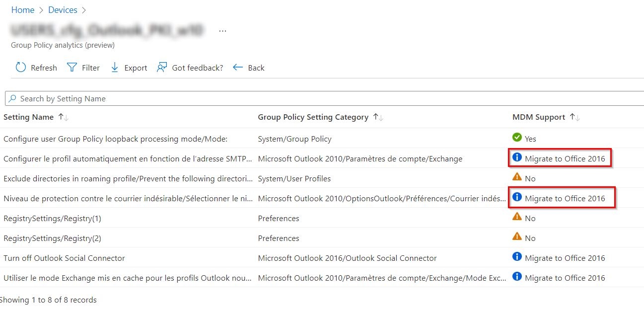Click System/Group Policy category cell
This screenshot has width=644, height=311.
[294, 139]
